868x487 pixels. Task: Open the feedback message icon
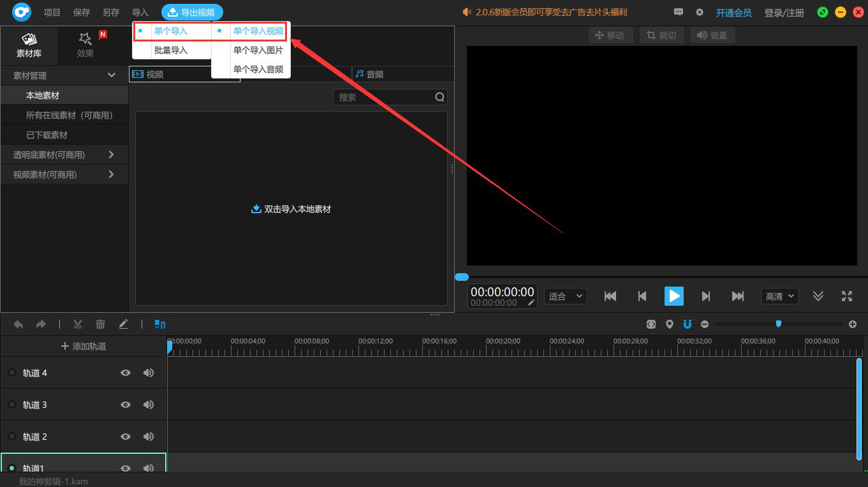pyautogui.click(x=679, y=12)
